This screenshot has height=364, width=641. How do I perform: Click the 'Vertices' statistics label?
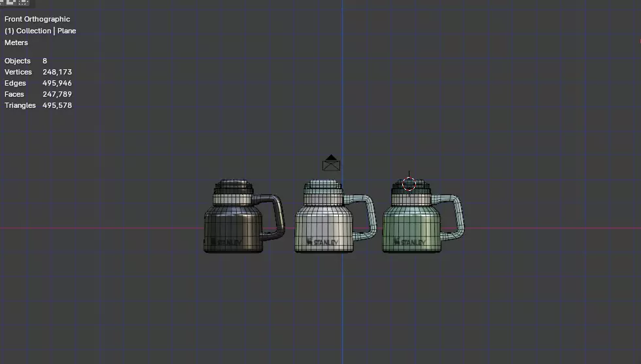pyautogui.click(x=18, y=72)
